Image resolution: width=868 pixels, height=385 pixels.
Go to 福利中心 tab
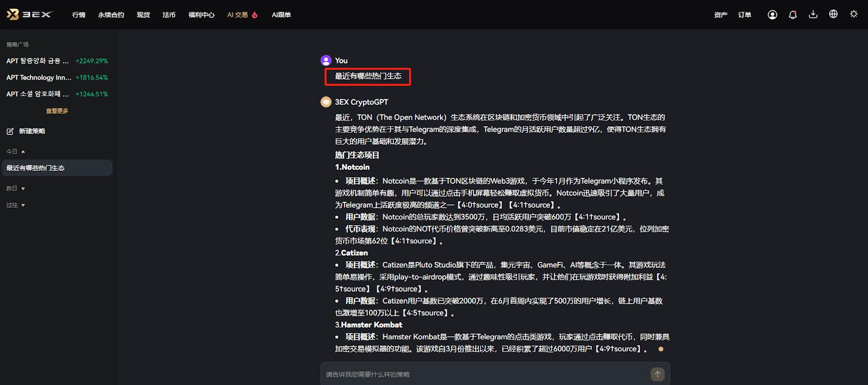tap(201, 15)
